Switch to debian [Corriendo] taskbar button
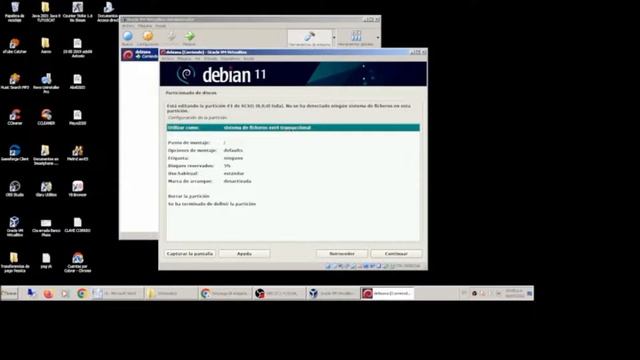The image size is (640, 360). click(387, 293)
